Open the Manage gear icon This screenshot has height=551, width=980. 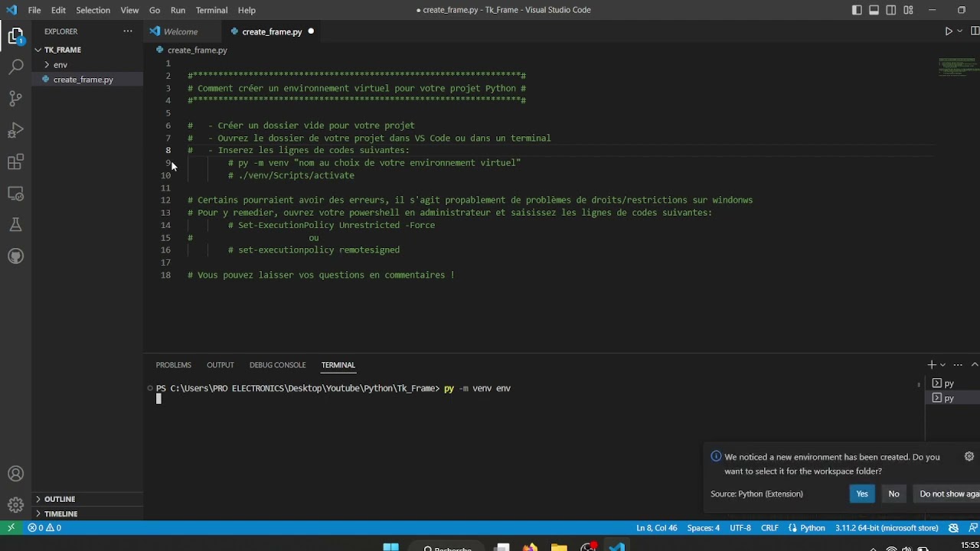(15, 505)
